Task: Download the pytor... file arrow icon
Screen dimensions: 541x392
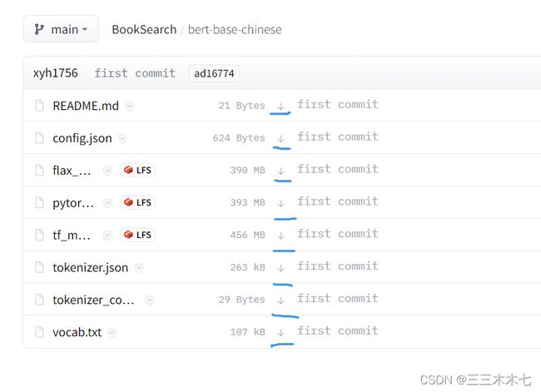Action: tap(280, 203)
